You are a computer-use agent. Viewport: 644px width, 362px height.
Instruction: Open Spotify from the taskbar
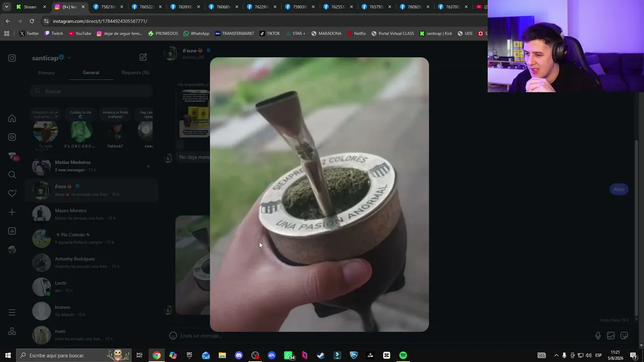(x=403, y=355)
